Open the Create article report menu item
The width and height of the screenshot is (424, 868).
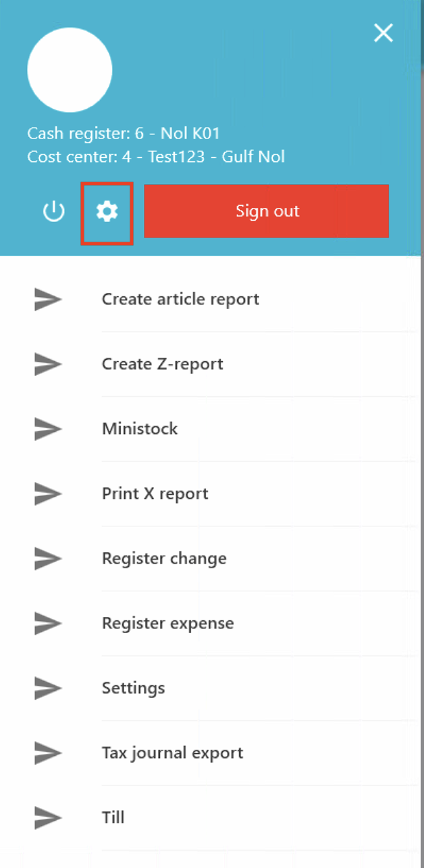[x=180, y=299]
